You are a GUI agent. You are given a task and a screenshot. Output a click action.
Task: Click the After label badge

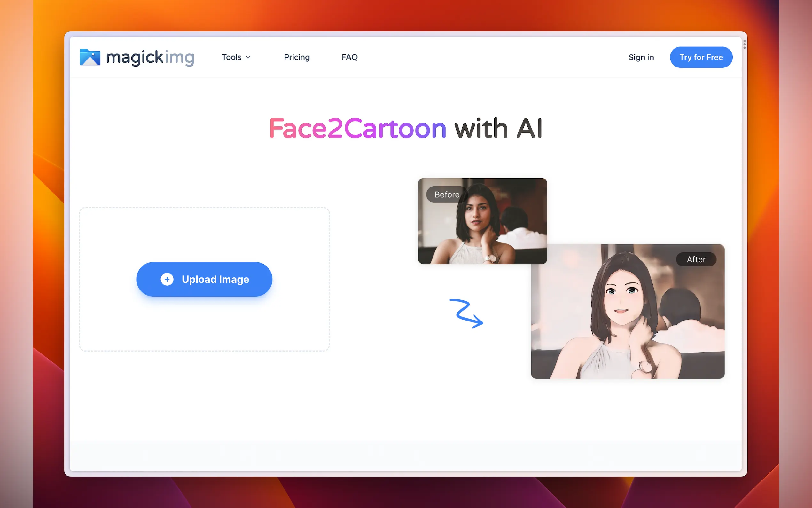point(696,259)
